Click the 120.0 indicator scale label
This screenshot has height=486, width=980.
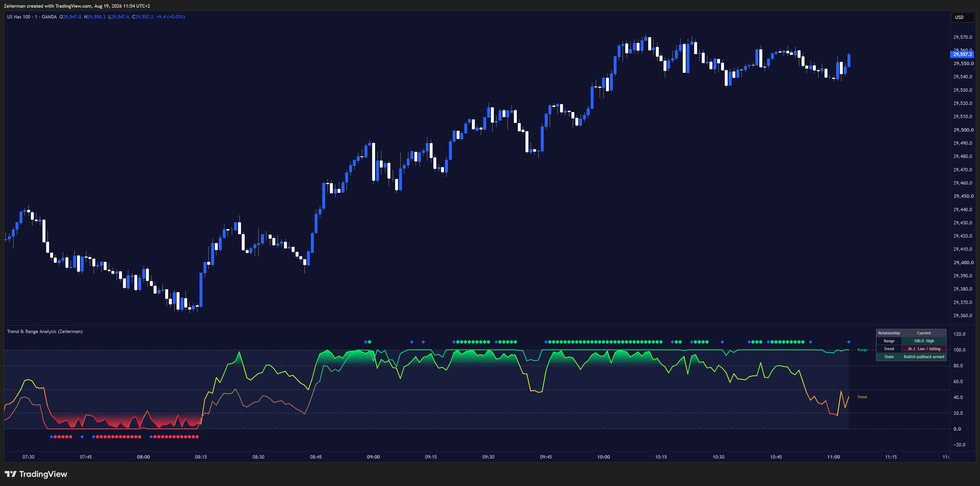[x=959, y=334]
